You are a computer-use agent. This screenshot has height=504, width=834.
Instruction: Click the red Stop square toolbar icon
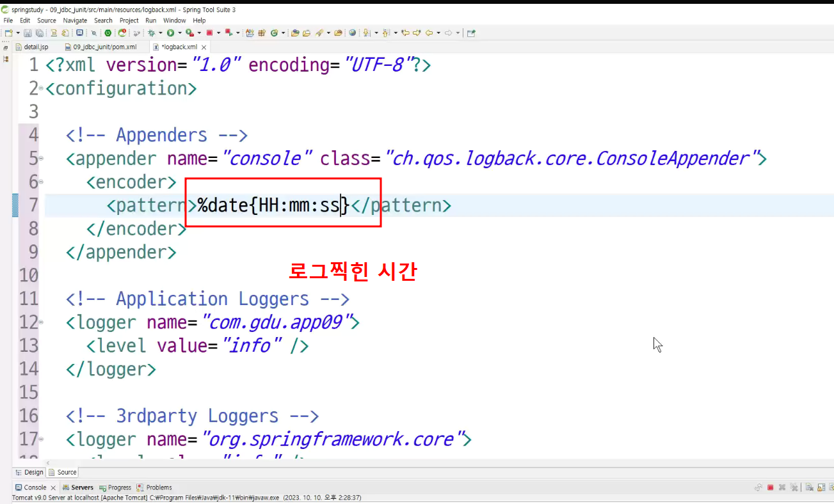[209, 33]
